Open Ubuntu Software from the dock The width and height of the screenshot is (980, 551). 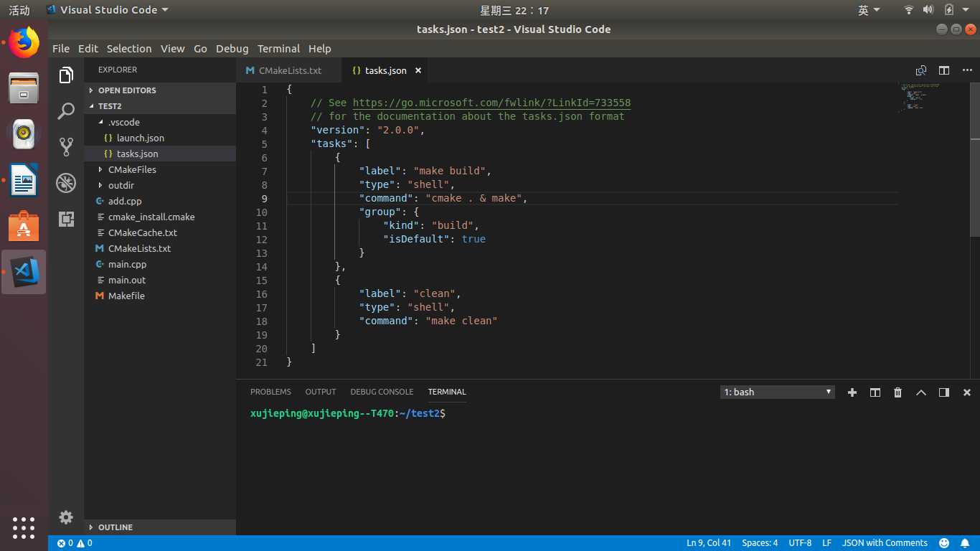24,226
